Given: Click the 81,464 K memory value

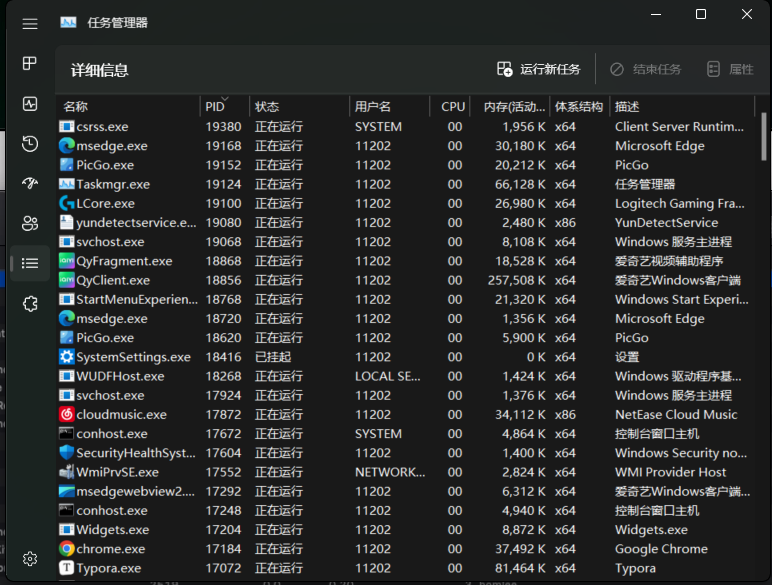Looking at the screenshot, I should pyautogui.click(x=520, y=568).
